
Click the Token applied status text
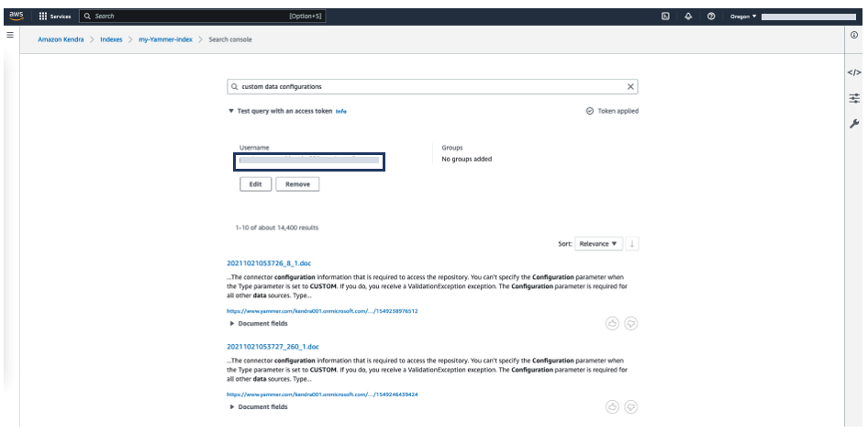click(x=618, y=111)
